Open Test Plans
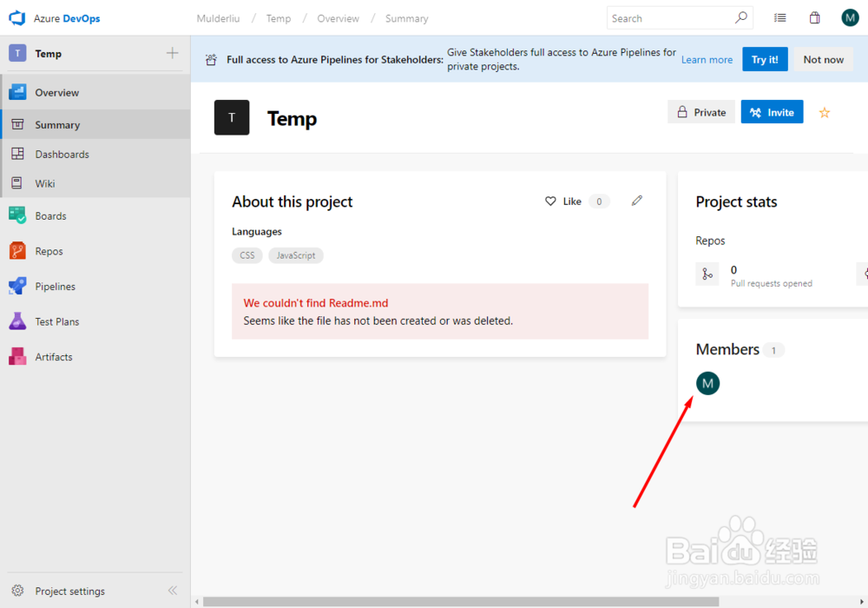 click(x=57, y=321)
